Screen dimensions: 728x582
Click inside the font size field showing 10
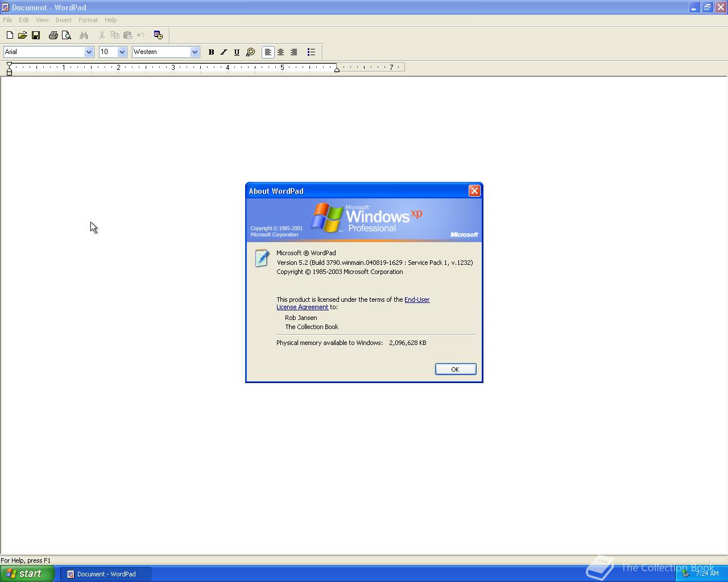coord(108,52)
